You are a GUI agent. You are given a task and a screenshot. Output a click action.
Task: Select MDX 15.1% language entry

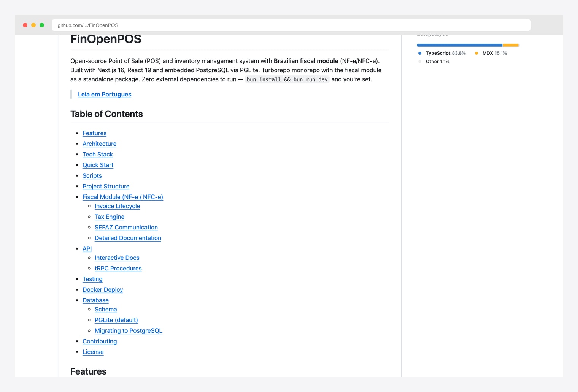tap(491, 53)
